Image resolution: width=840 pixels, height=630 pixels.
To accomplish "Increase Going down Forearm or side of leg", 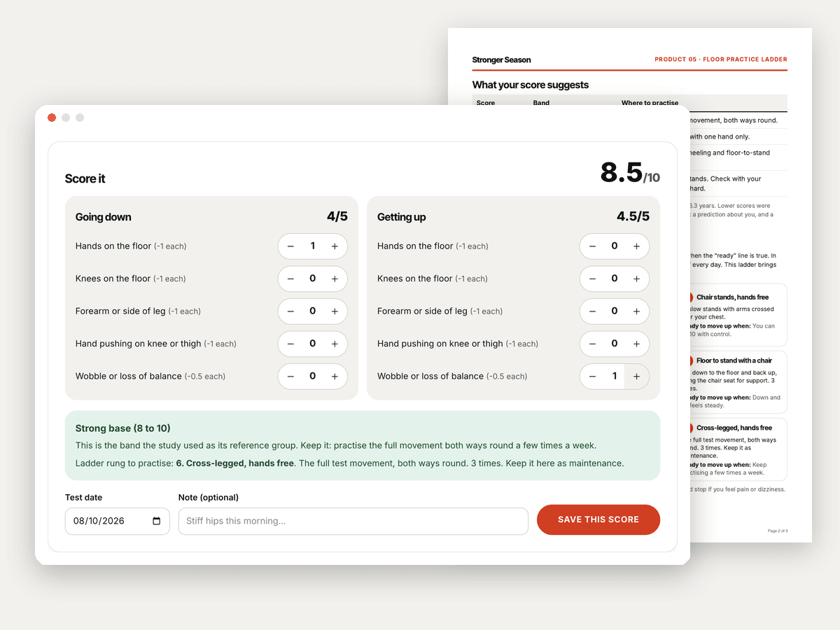I will [x=335, y=311].
